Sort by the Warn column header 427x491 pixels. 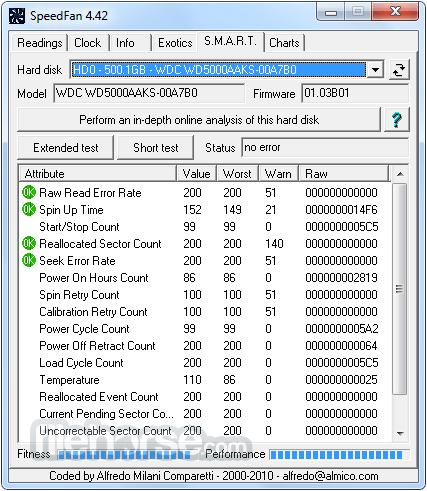278,174
